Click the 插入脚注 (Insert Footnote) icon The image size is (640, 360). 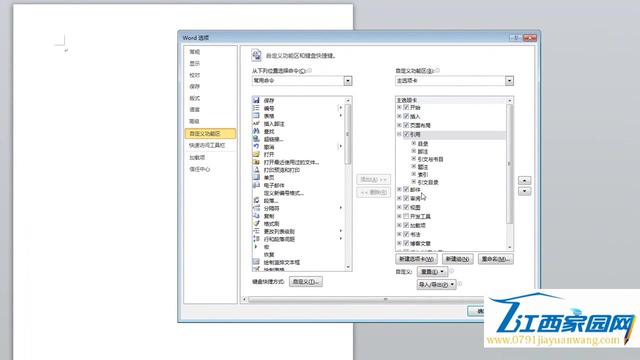(x=256, y=123)
